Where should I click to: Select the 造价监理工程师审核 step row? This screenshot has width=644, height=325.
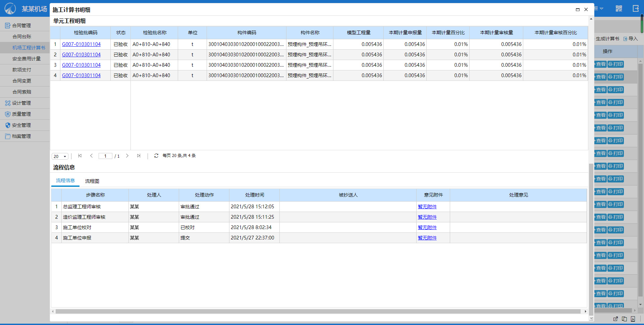(x=319, y=217)
